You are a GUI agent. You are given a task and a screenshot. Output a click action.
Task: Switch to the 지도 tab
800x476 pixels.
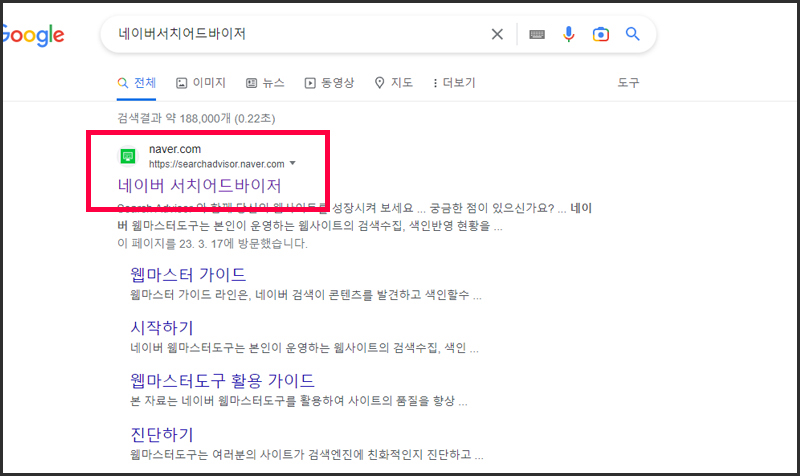pyautogui.click(x=393, y=83)
